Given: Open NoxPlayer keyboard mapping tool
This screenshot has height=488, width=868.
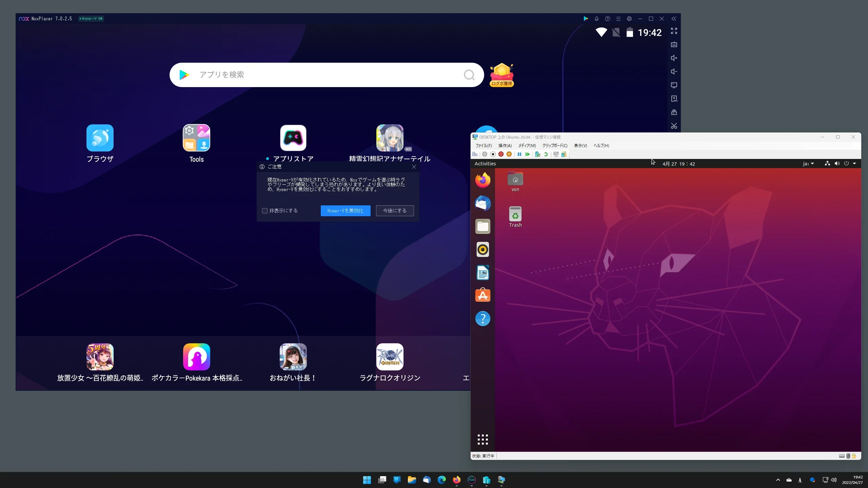Looking at the screenshot, I should [674, 44].
